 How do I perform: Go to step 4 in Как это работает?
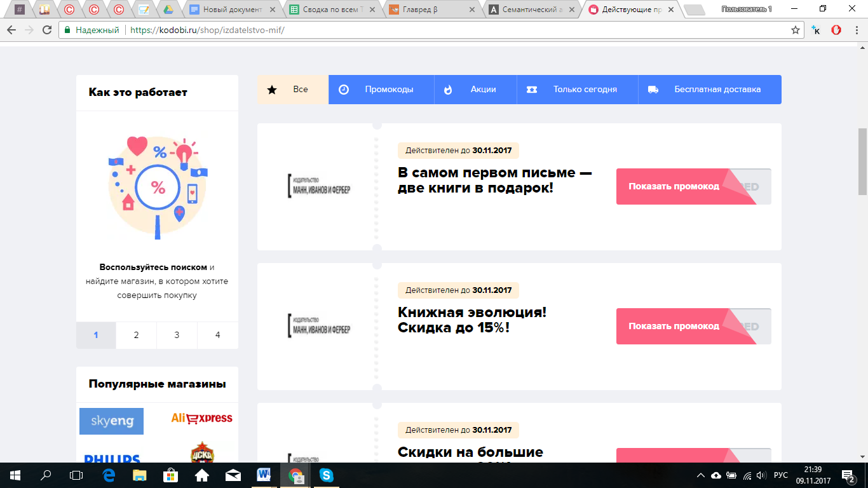point(217,335)
